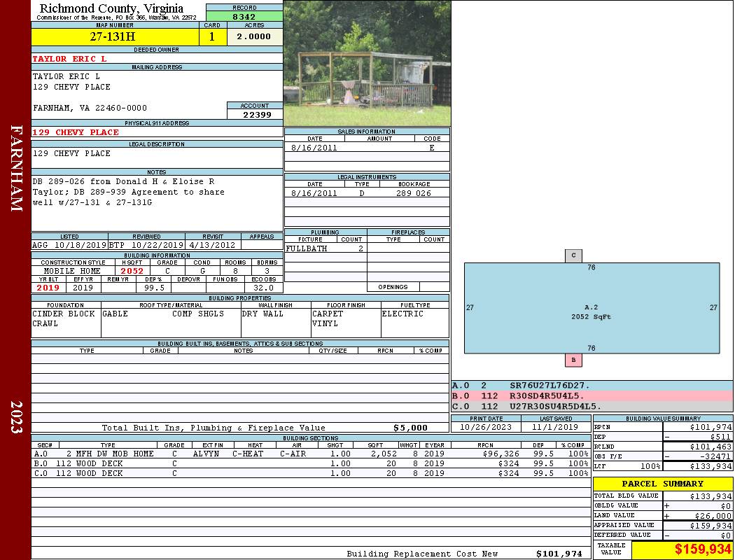735x560 pixels.
Task: Select the gray C deck box in sketch
Action: (x=573, y=256)
